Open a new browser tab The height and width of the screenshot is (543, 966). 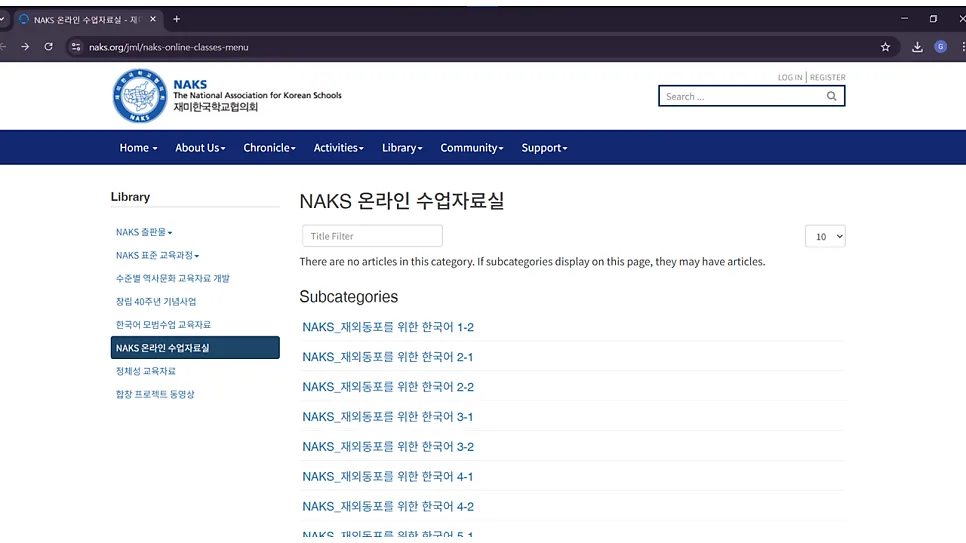coord(176,19)
